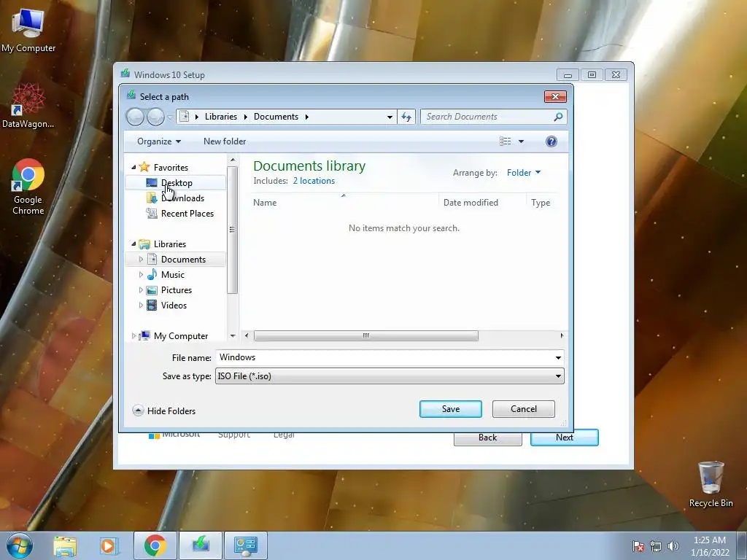Open the Arrange by Folder dropdown
The height and width of the screenshot is (560, 747).
coord(524,173)
